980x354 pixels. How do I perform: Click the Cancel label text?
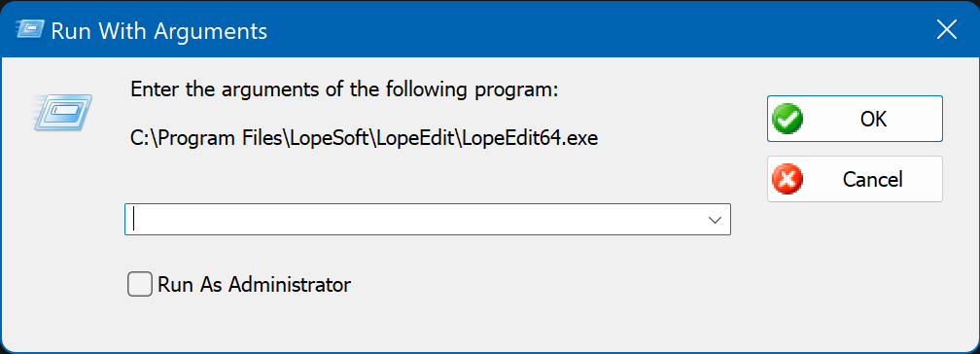coord(872,180)
